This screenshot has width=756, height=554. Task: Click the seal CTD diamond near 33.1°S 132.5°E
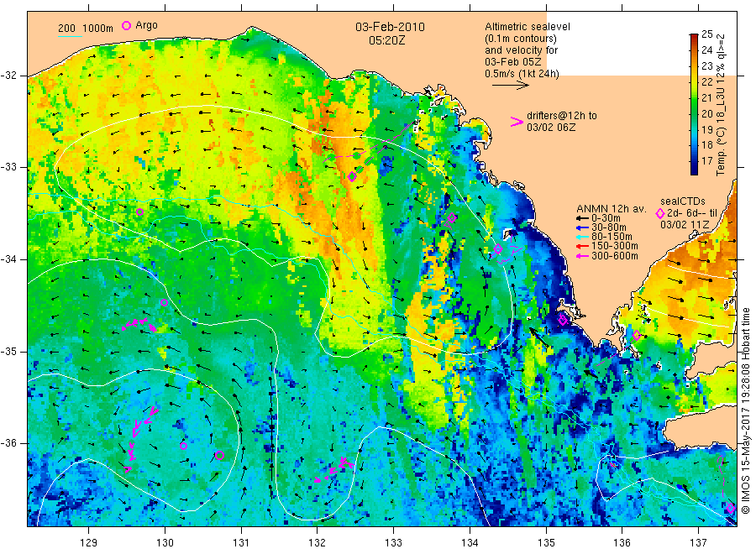point(352,177)
